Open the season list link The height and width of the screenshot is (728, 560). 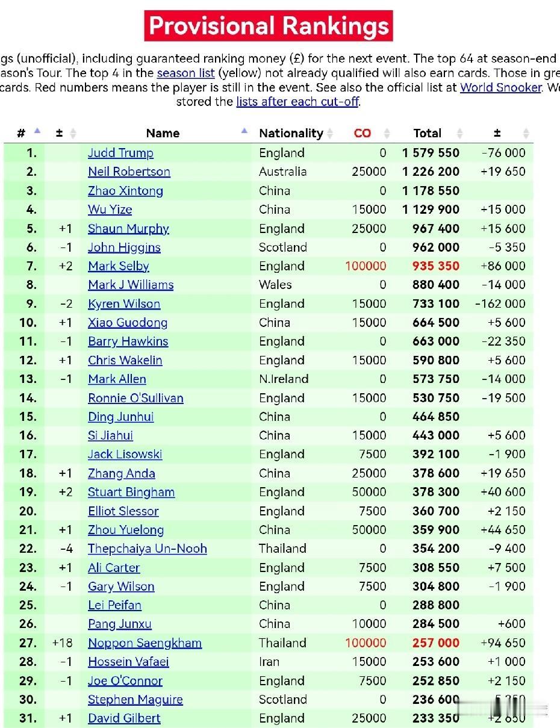tap(185, 73)
